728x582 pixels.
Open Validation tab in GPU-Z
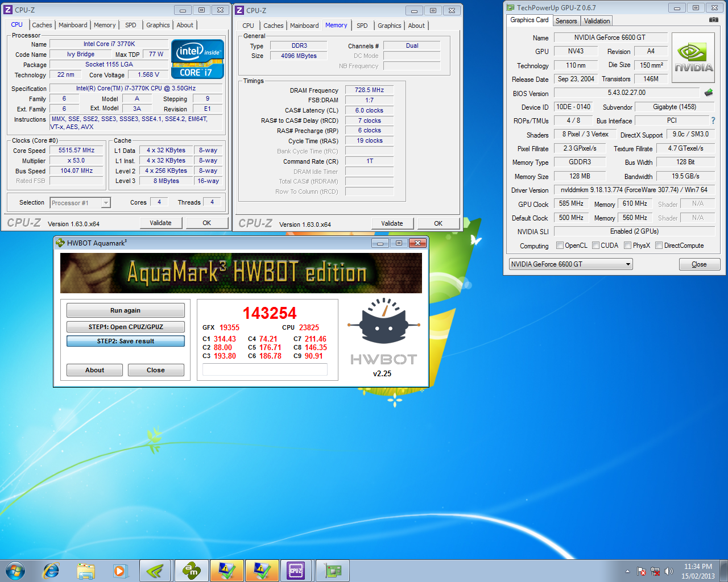[x=597, y=21]
